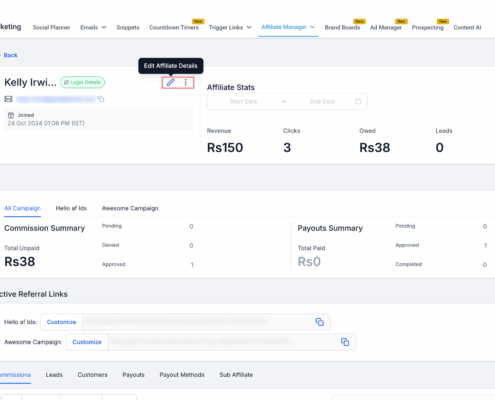Customize the Hello af Ids link
The image size is (495, 400).
(x=61, y=322)
